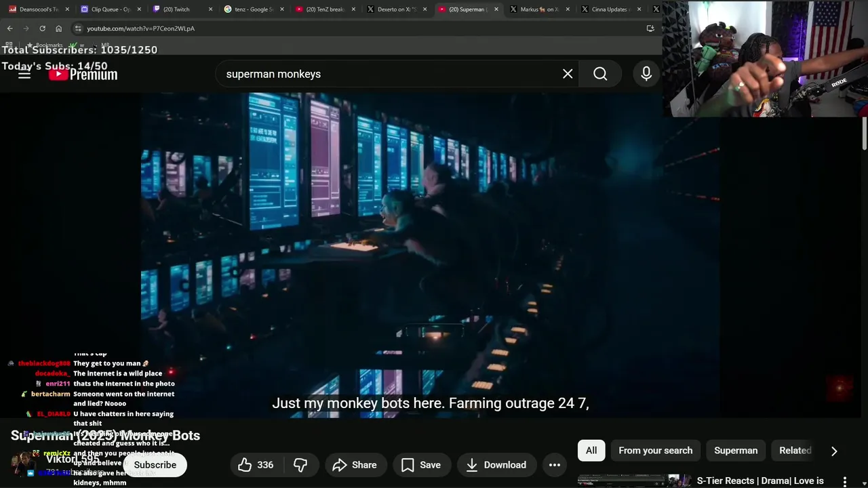This screenshot has height=488, width=868.
Task: Reload the page with the refresh icon
Action: coord(42,28)
